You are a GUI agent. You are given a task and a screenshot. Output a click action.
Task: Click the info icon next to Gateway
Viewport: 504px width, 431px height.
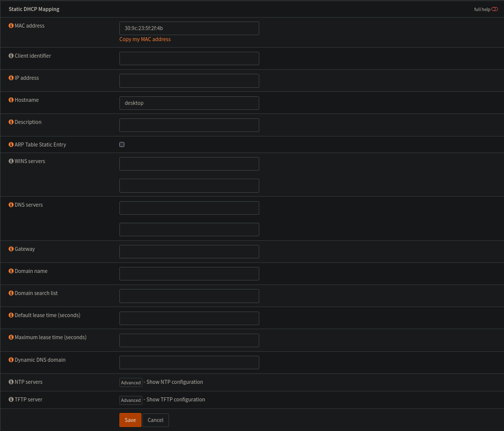[x=11, y=249]
